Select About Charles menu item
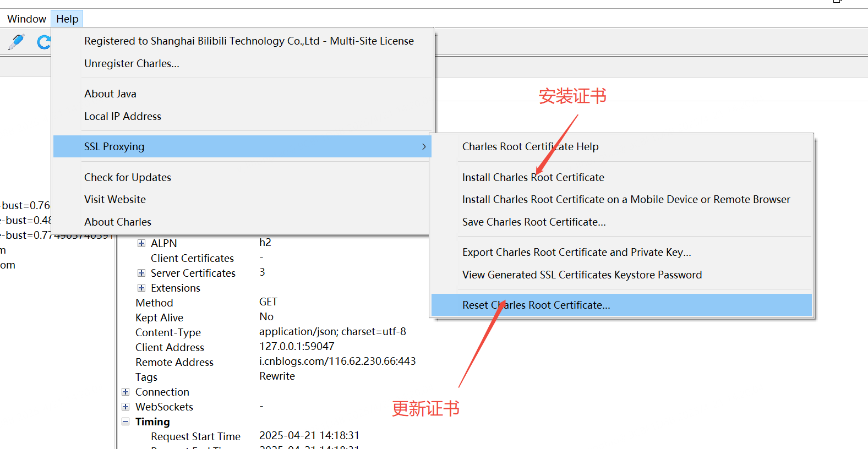The width and height of the screenshot is (868, 449). pos(118,222)
